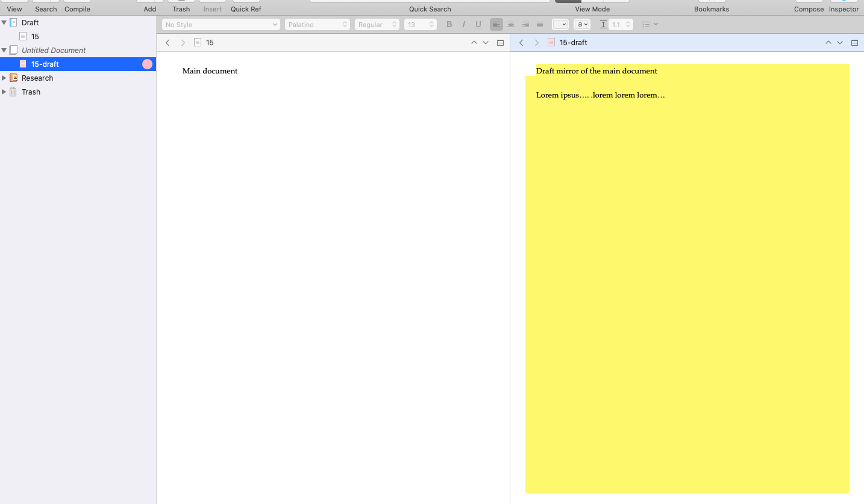Click the Untitled Document stack icon

[13, 50]
